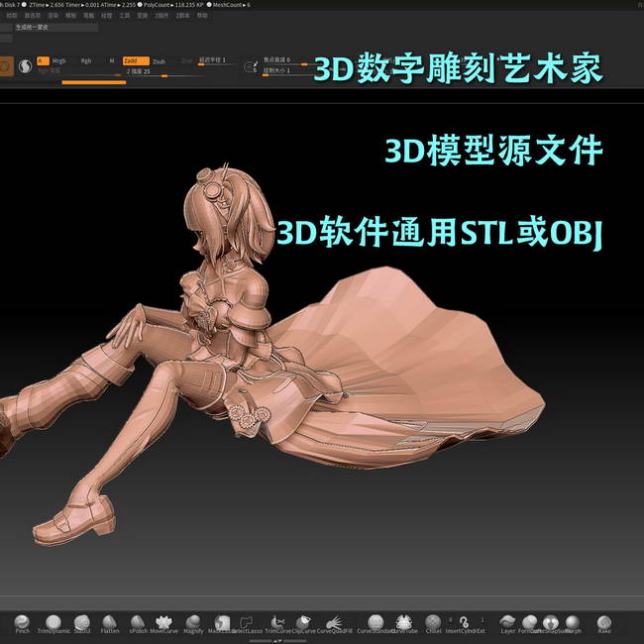The height and width of the screenshot is (644, 644).
Task: Click the orange square tool thumbnail at far left
Action: coord(6,66)
